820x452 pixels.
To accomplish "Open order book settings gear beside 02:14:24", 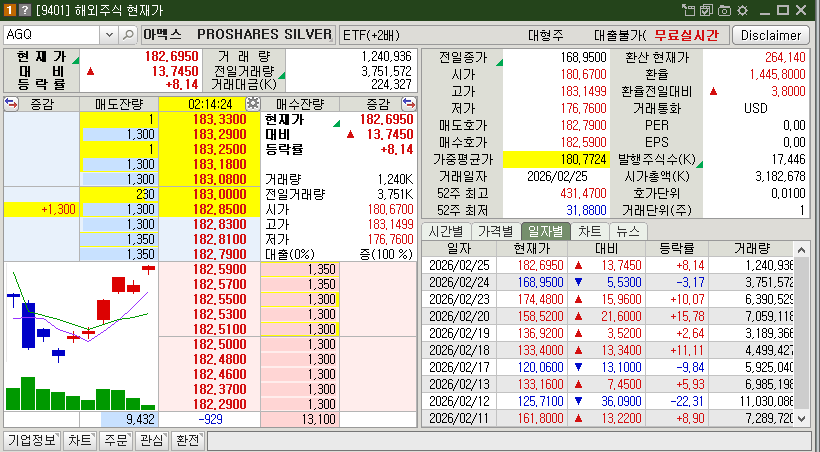I will pos(253,104).
